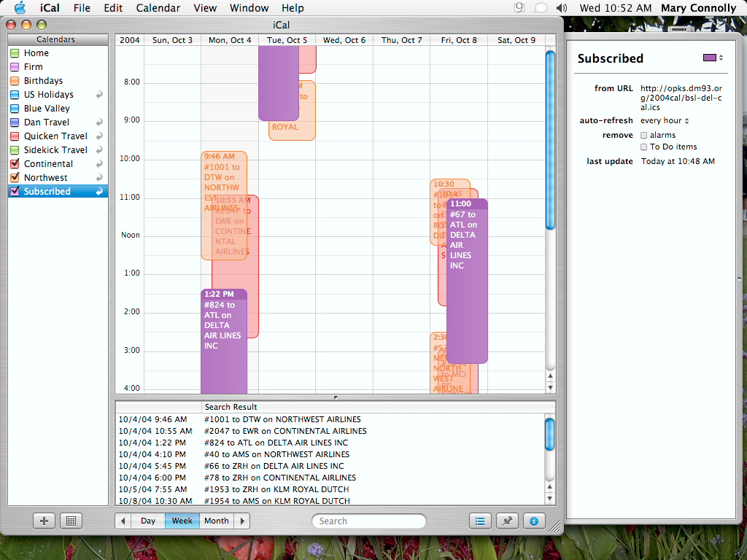Check the remove alarms option
The width and height of the screenshot is (747, 560).
[x=644, y=135]
